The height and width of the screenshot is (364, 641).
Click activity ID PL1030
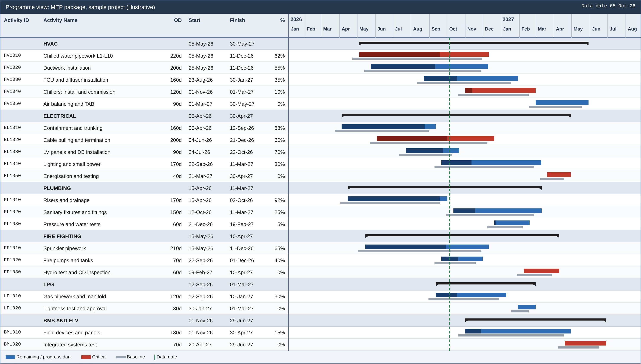coord(12,224)
